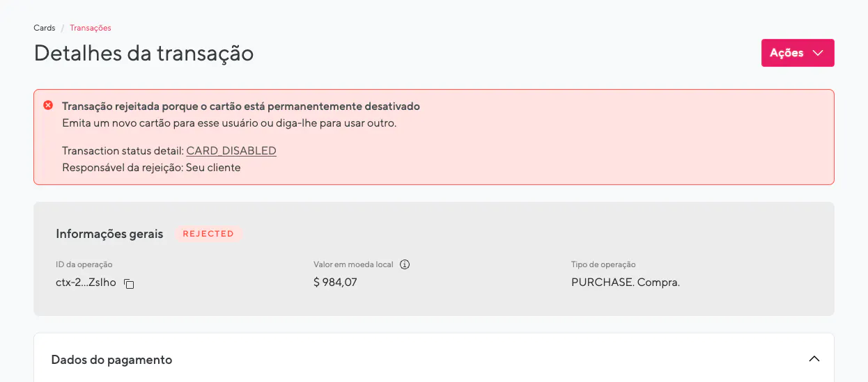Click the Emita um novo cartão message

(x=230, y=123)
